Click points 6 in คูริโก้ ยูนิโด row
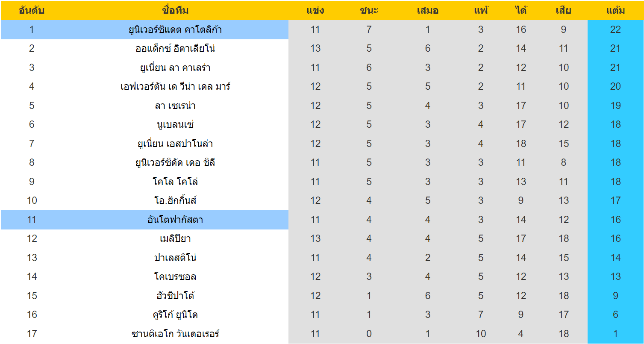Screen dimensions: 644x344 pos(615,315)
